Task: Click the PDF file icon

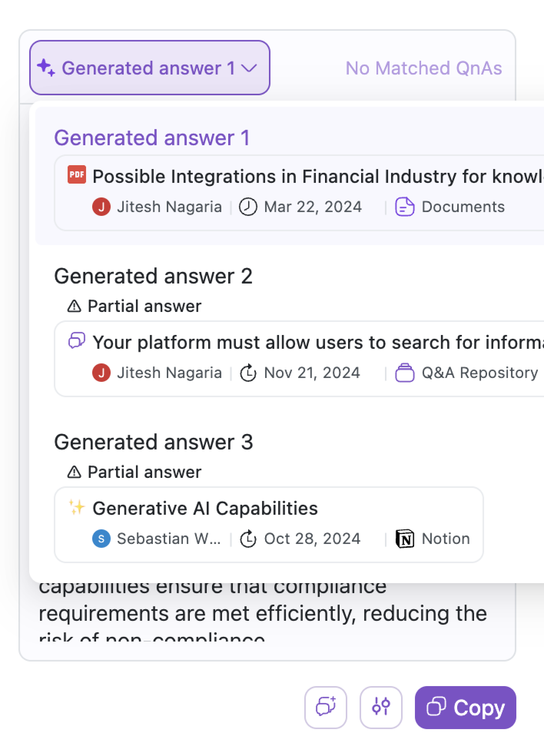Action: [77, 175]
